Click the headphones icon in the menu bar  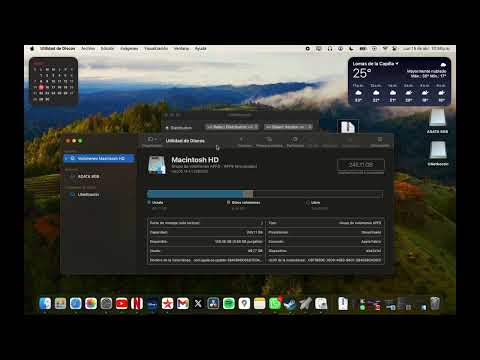click(x=330, y=49)
